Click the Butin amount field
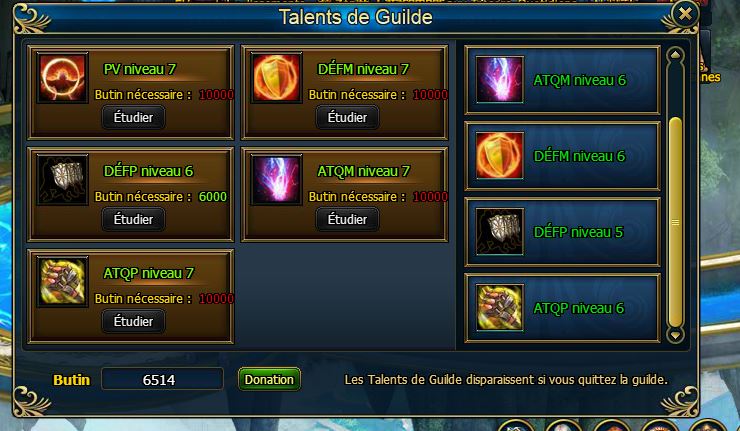The height and width of the screenshot is (431, 740). tap(162, 379)
